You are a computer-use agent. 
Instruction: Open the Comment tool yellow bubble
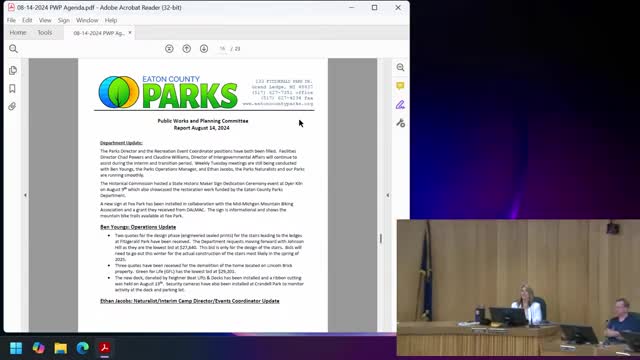click(x=400, y=86)
